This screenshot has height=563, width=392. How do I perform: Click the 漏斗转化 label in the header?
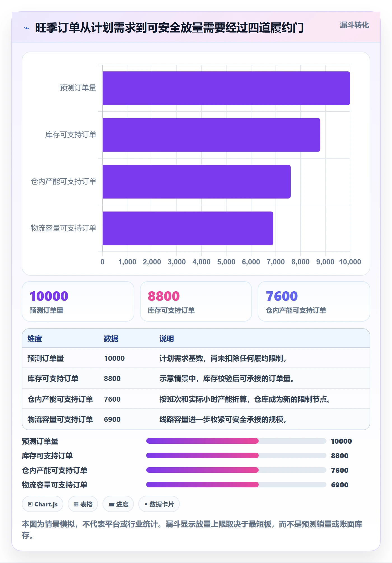coord(354,25)
